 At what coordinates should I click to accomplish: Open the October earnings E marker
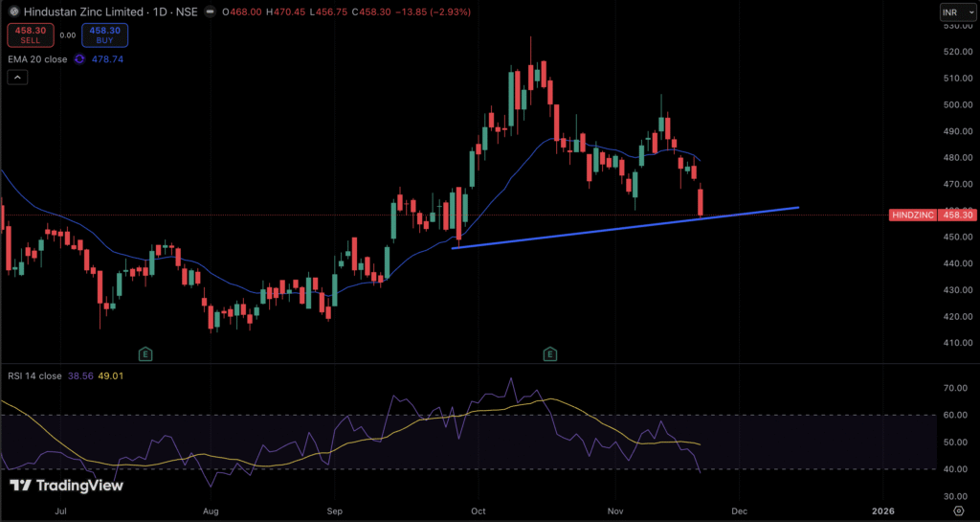[550, 353]
